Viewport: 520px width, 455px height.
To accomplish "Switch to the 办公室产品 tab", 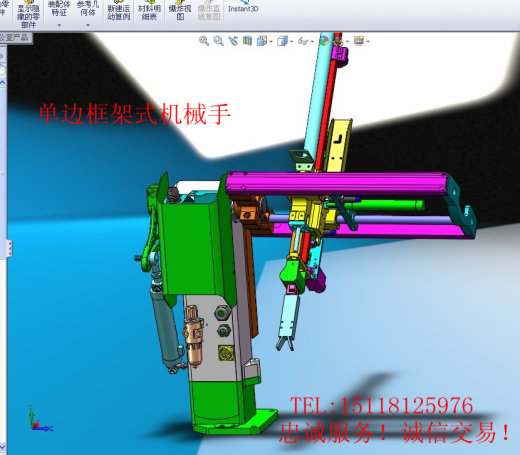I will [x=15, y=37].
